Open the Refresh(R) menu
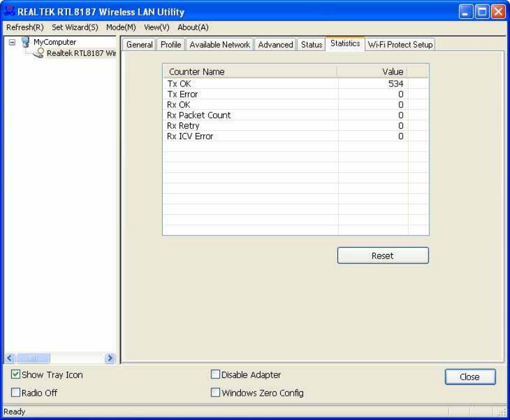 (25, 27)
